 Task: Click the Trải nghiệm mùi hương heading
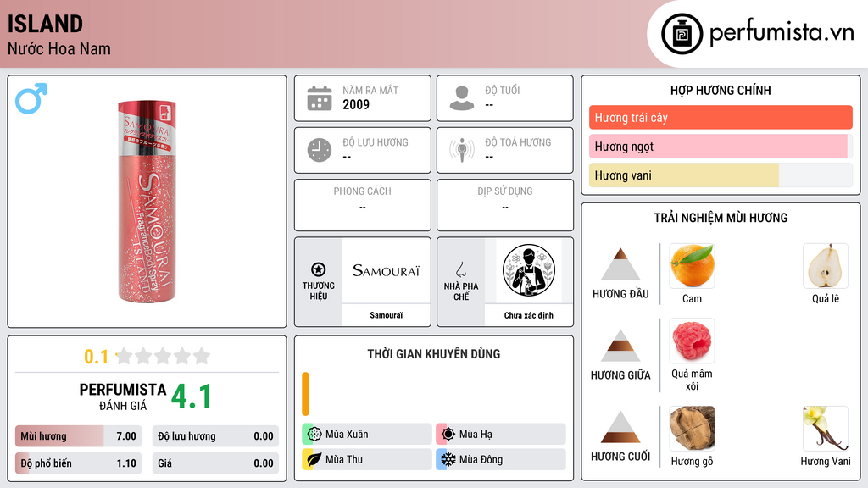[x=721, y=218]
